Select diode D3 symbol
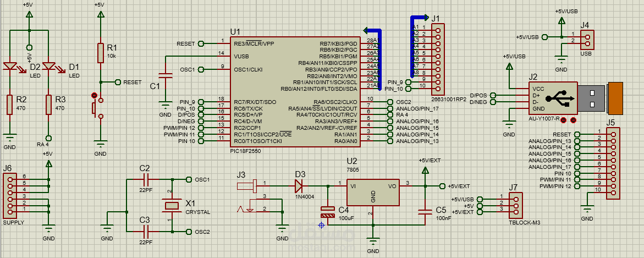The width and height of the screenshot is (644, 258). click(299, 186)
